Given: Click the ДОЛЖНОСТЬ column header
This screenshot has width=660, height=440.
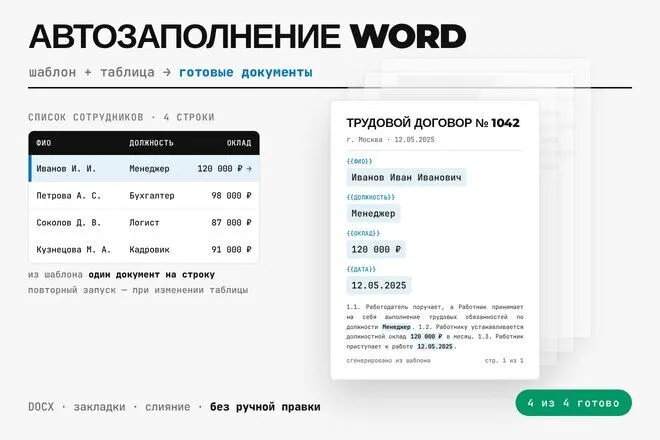Looking at the screenshot, I should pos(151,143).
